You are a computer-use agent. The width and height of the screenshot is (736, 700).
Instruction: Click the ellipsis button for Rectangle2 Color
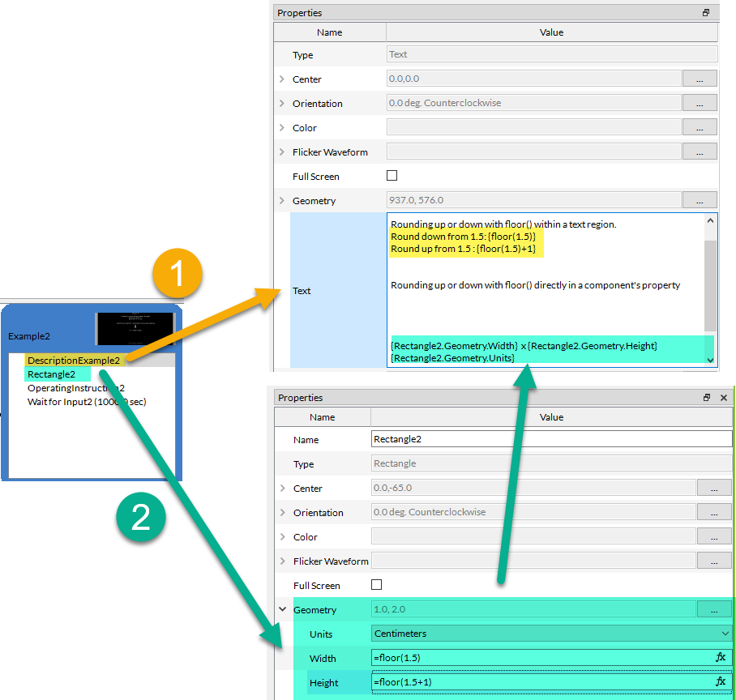pyautogui.click(x=714, y=537)
